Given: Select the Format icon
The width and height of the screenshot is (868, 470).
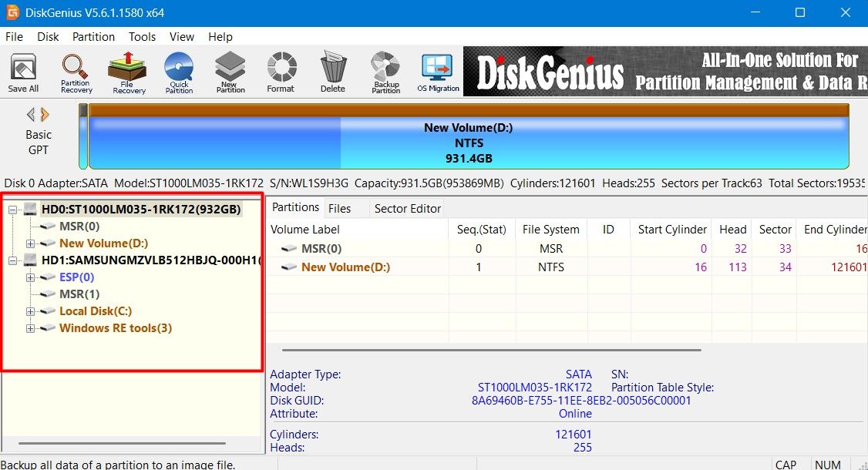Looking at the screenshot, I should click(281, 71).
